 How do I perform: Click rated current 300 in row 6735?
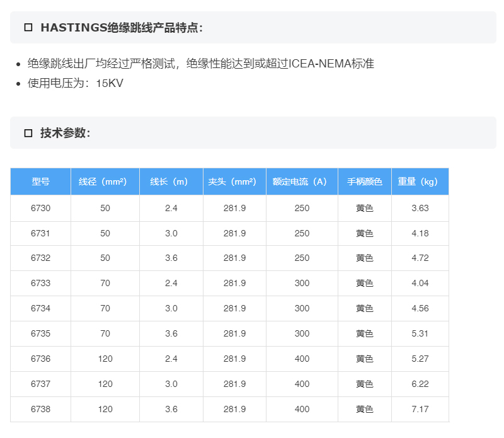click(x=302, y=333)
